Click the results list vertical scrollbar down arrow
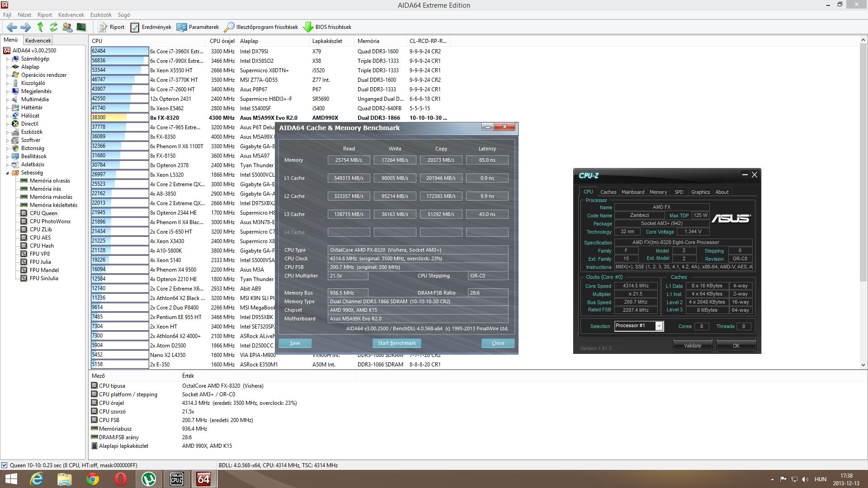The image size is (868, 488). [x=863, y=365]
